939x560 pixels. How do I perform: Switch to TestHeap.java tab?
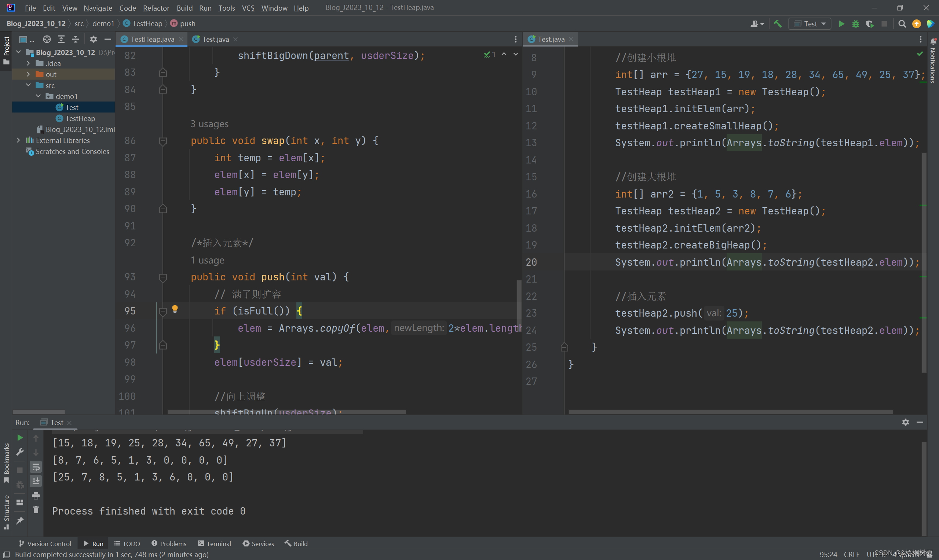(x=150, y=39)
